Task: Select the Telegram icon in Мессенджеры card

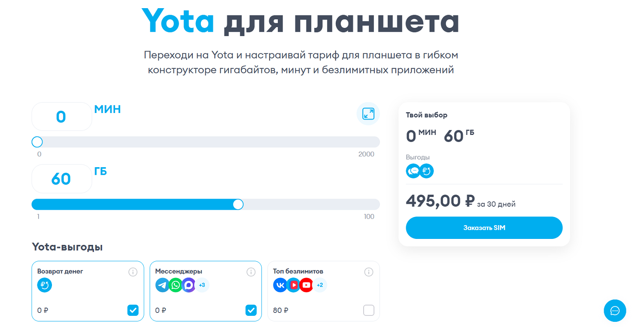Action: [162, 285]
